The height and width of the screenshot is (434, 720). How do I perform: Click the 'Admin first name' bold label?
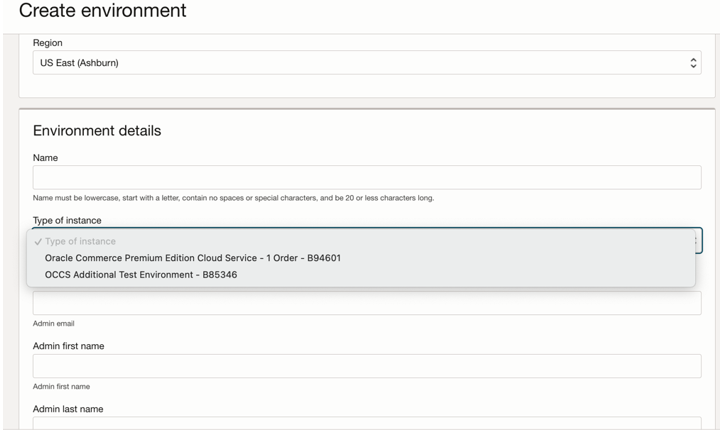point(68,346)
